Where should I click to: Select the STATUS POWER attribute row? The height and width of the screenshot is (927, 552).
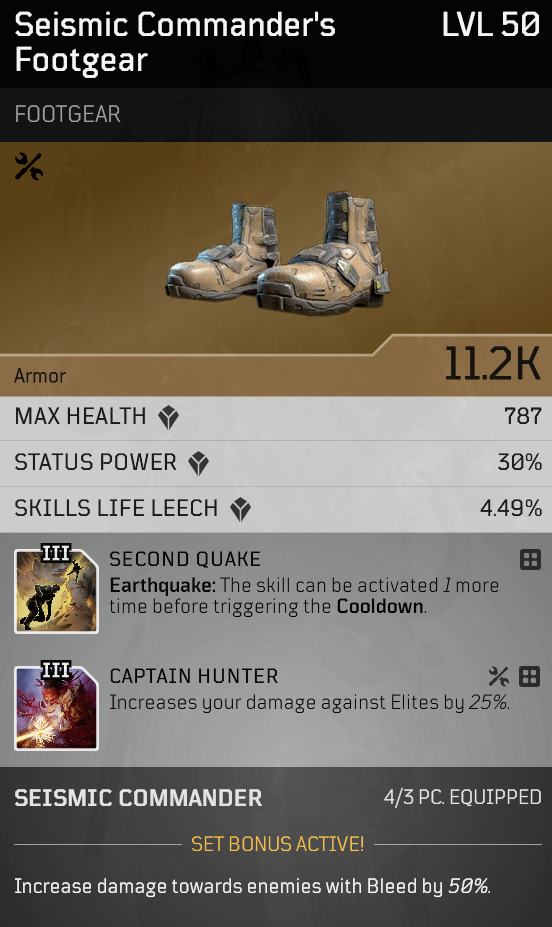(x=276, y=464)
